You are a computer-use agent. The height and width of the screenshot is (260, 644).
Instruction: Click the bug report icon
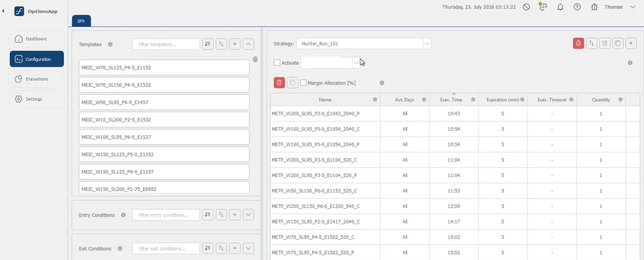point(594,7)
